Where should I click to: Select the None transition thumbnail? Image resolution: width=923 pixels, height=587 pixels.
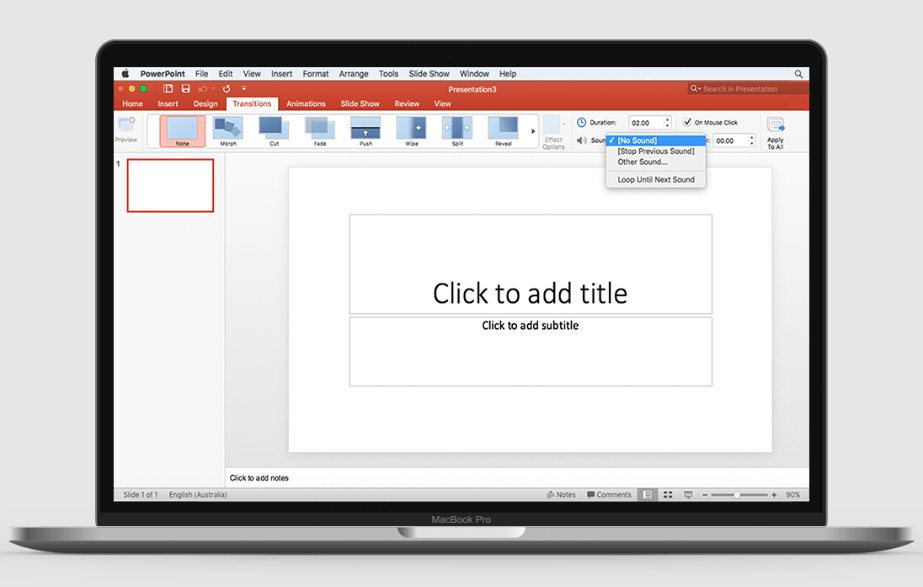click(x=182, y=131)
